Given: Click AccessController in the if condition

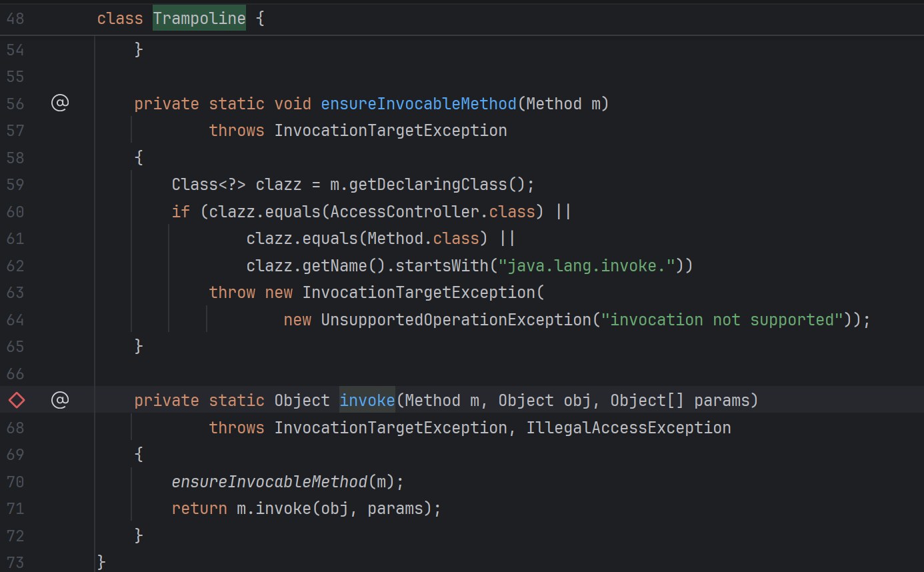Looking at the screenshot, I should pos(409,211).
